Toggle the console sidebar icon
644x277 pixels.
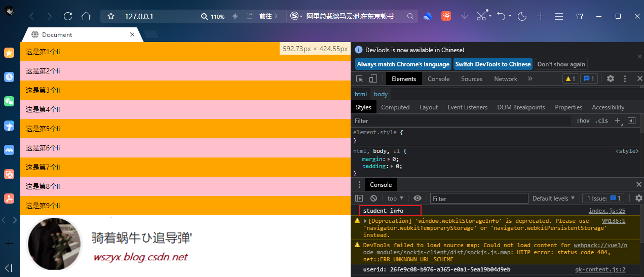coord(359,199)
